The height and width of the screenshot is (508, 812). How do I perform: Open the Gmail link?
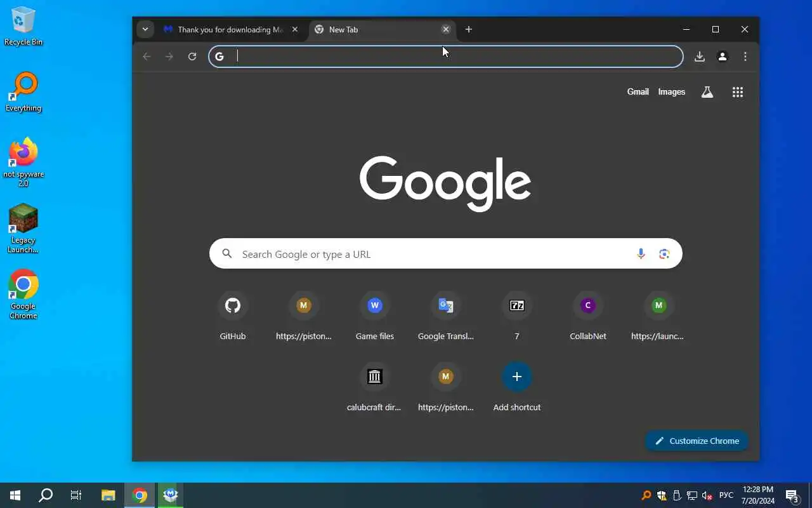click(638, 92)
